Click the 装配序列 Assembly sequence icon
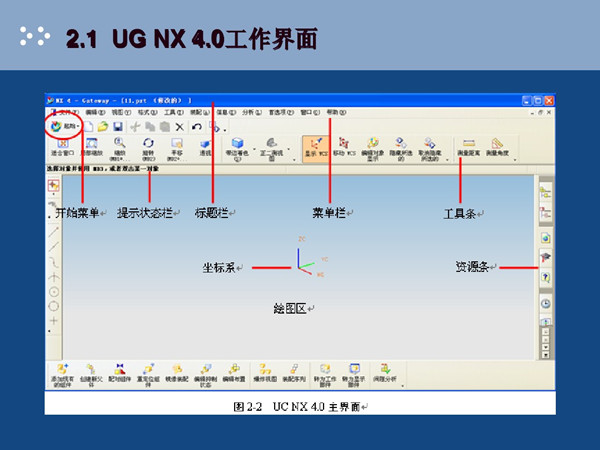Viewport: 600px width, 450px height. point(294,373)
